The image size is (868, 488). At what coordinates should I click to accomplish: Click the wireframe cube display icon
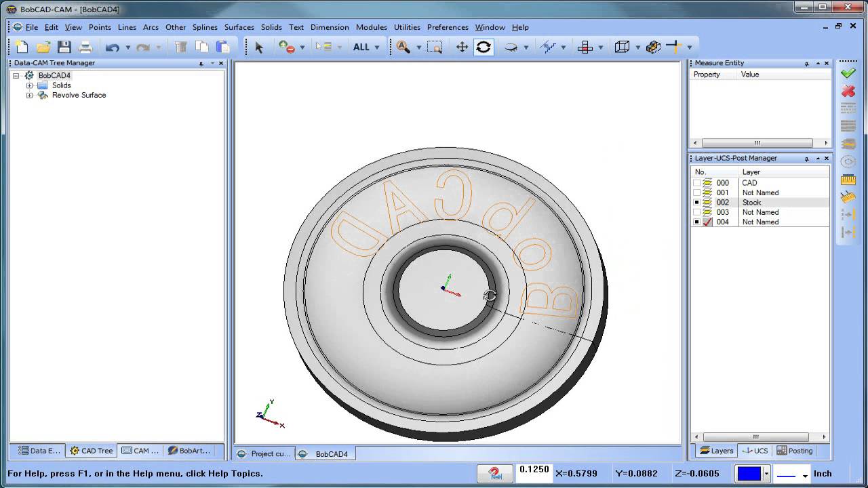(x=622, y=47)
